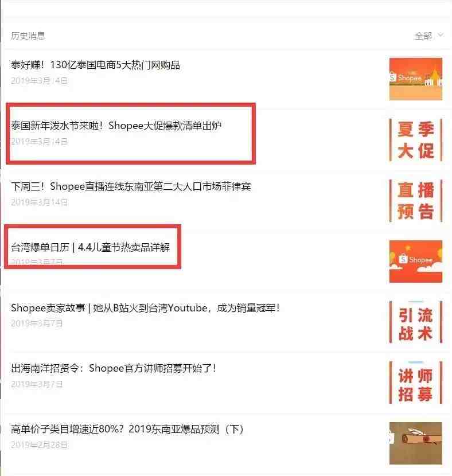Image resolution: width=452 pixels, height=476 pixels.
Task: Click the orange Shopee Thailand thumbnail
Action: pyautogui.click(x=415, y=79)
